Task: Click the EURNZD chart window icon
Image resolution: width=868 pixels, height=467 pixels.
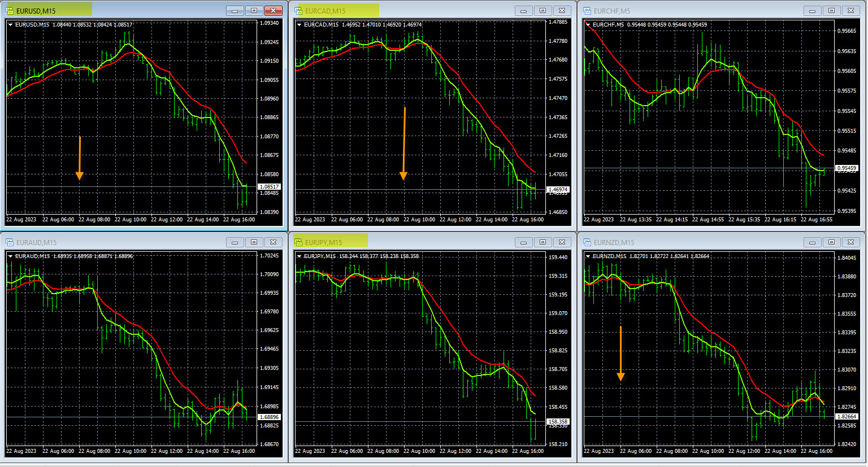Action: 588,242
